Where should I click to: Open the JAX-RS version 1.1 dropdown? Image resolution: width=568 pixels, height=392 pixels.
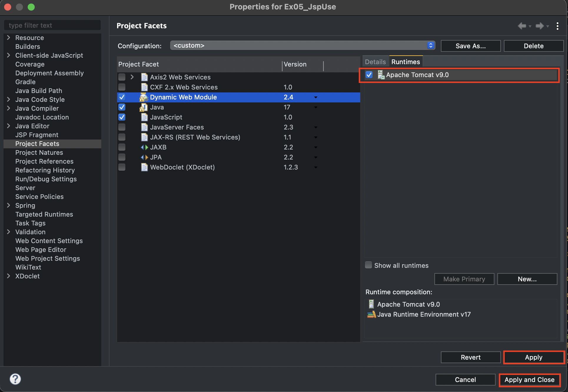click(315, 137)
